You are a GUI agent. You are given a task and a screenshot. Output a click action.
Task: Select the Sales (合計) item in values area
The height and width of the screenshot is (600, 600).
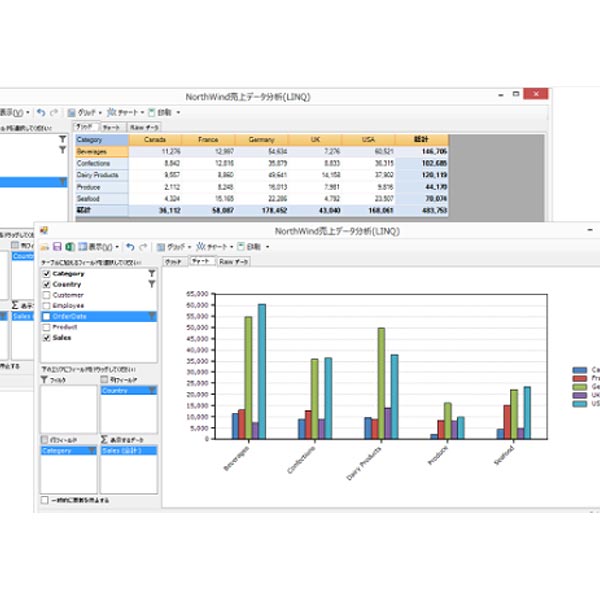point(129,451)
